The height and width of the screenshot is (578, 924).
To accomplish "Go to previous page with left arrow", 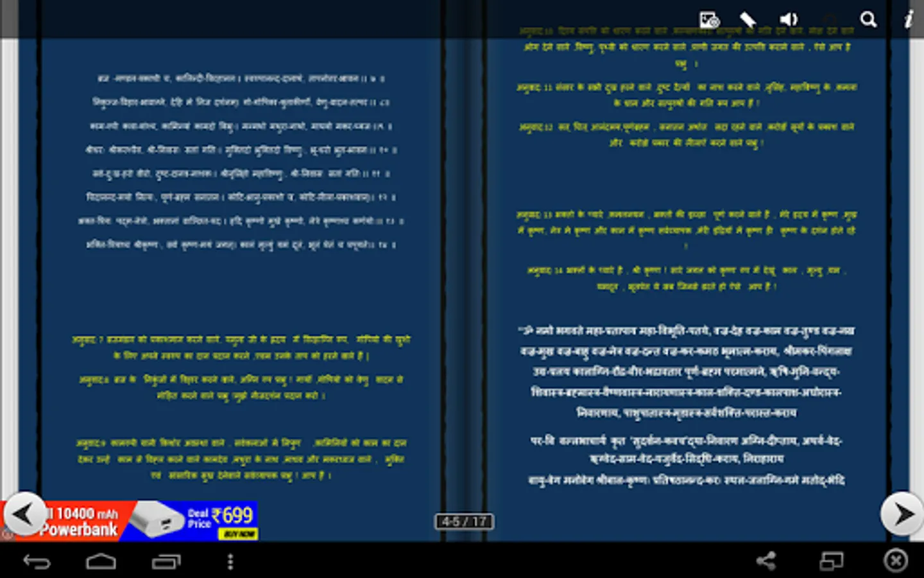I will (x=24, y=514).
